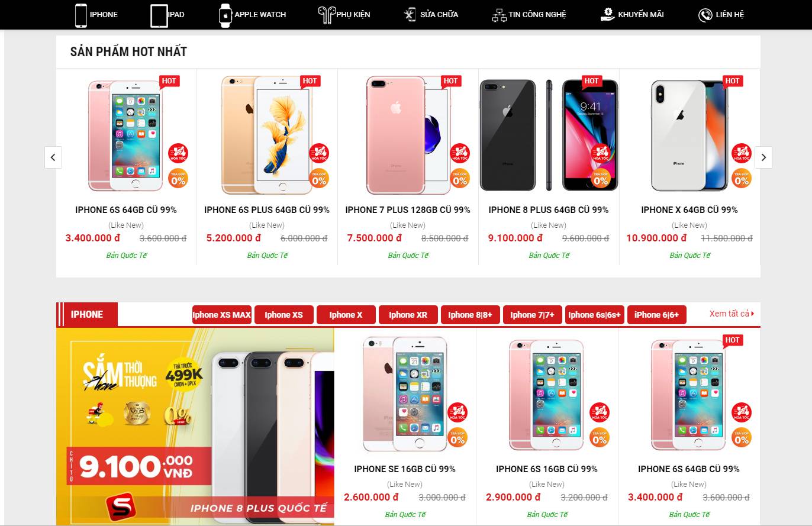Show next hot products with right arrow
Viewport: 812px width, 526px height.
763,157
